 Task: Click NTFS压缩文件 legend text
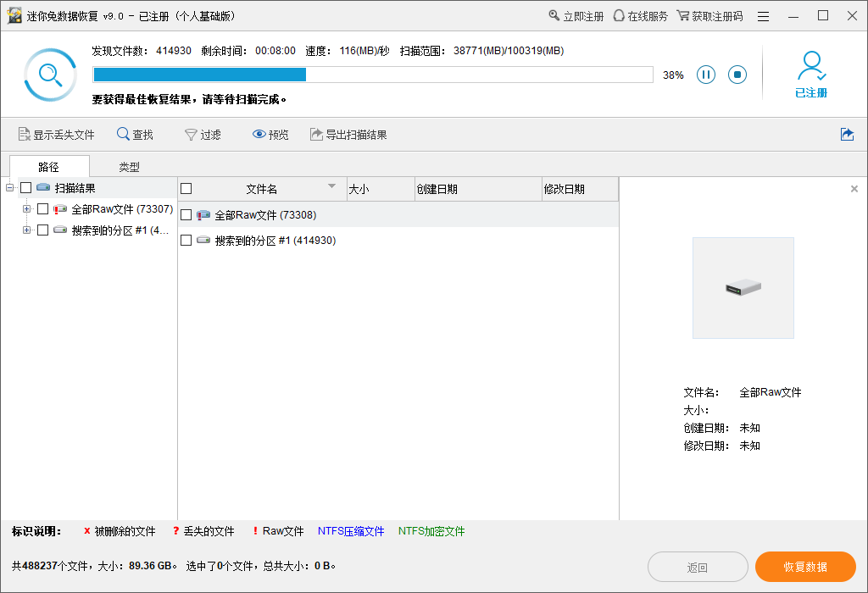tap(351, 531)
